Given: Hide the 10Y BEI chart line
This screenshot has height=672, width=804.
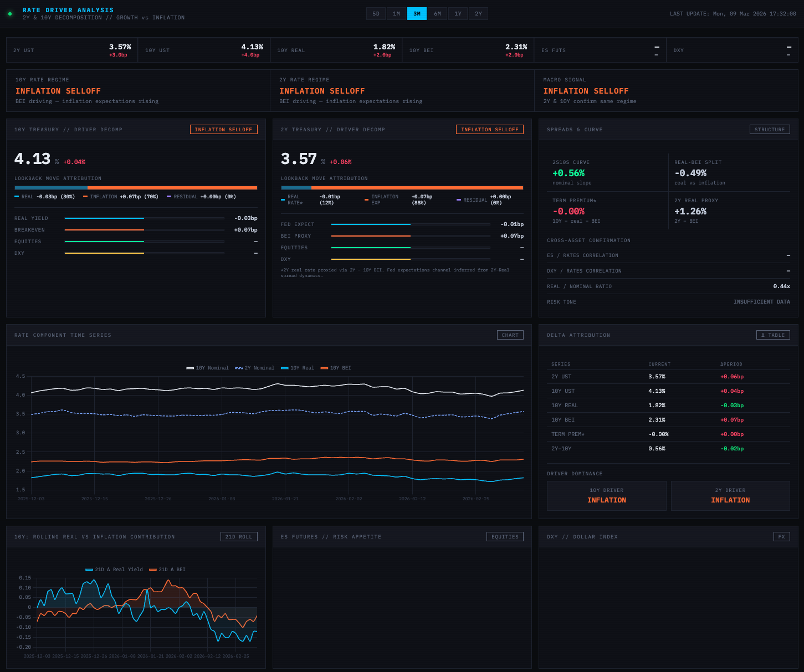Looking at the screenshot, I should [x=336, y=368].
